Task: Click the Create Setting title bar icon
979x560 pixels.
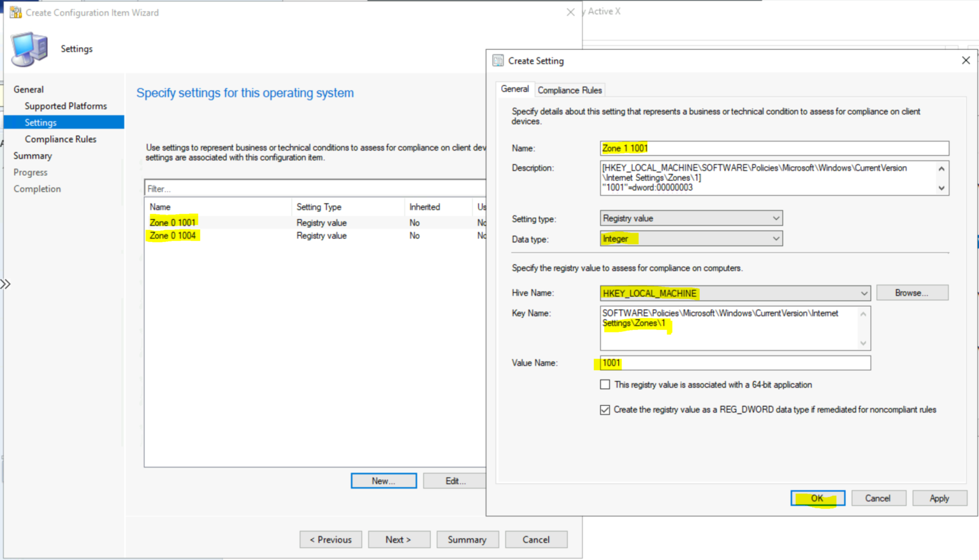Action: point(498,60)
